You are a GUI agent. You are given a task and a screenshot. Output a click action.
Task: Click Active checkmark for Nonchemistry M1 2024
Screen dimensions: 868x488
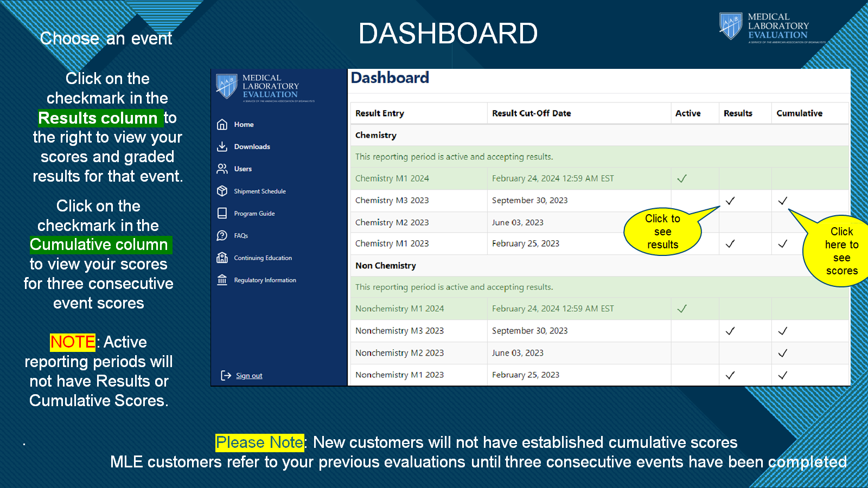point(682,309)
